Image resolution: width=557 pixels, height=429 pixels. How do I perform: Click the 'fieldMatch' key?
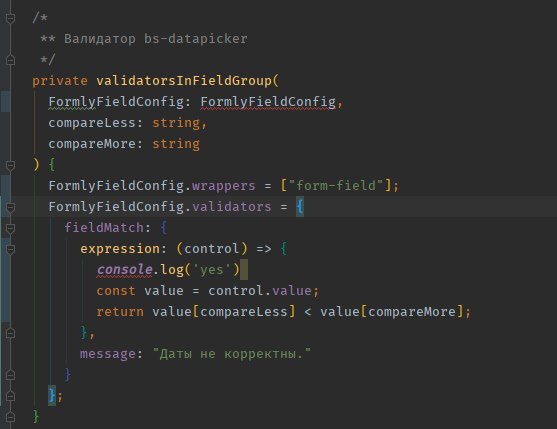(x=104, y=228)
